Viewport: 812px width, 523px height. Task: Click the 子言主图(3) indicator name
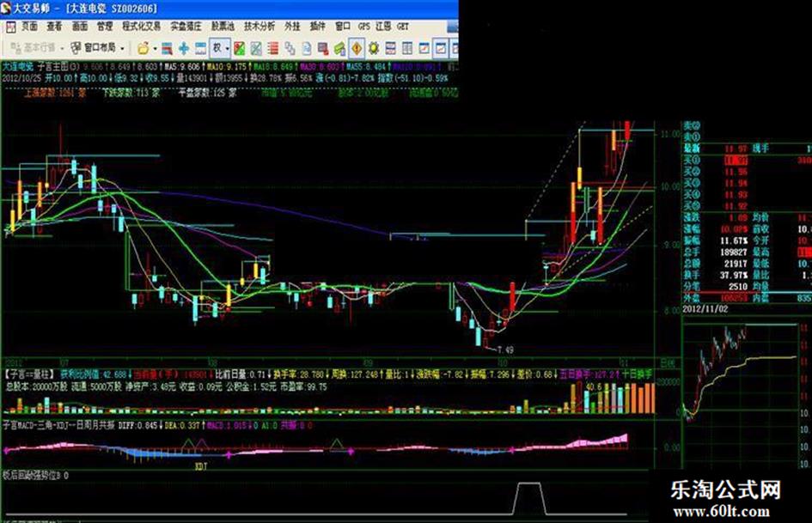coord(58,67)
